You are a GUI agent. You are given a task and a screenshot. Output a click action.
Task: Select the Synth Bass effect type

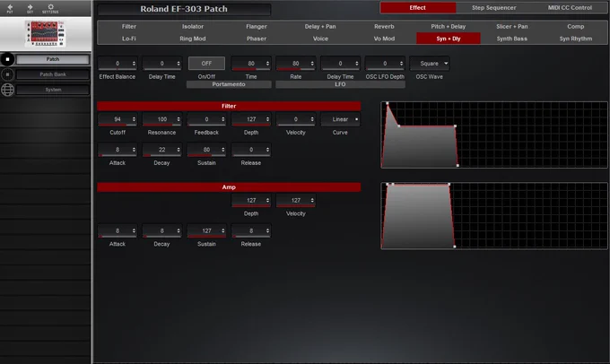click(512, 39)
